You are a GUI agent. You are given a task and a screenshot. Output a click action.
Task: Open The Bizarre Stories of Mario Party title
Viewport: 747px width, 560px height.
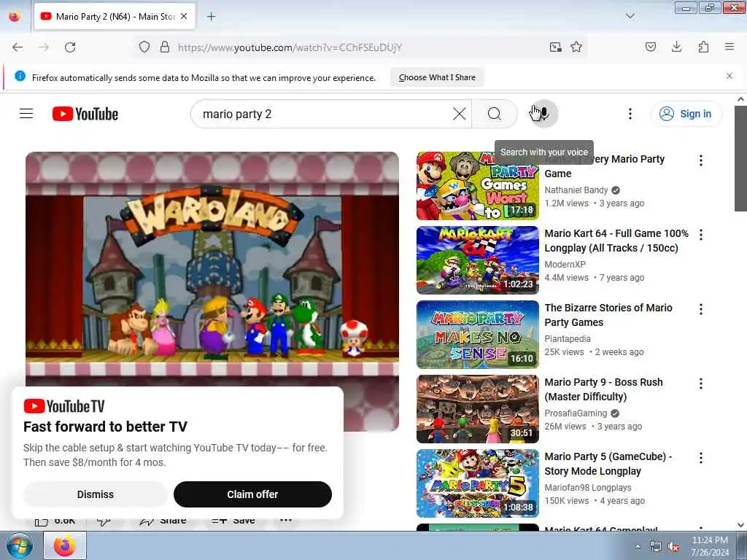608,315
